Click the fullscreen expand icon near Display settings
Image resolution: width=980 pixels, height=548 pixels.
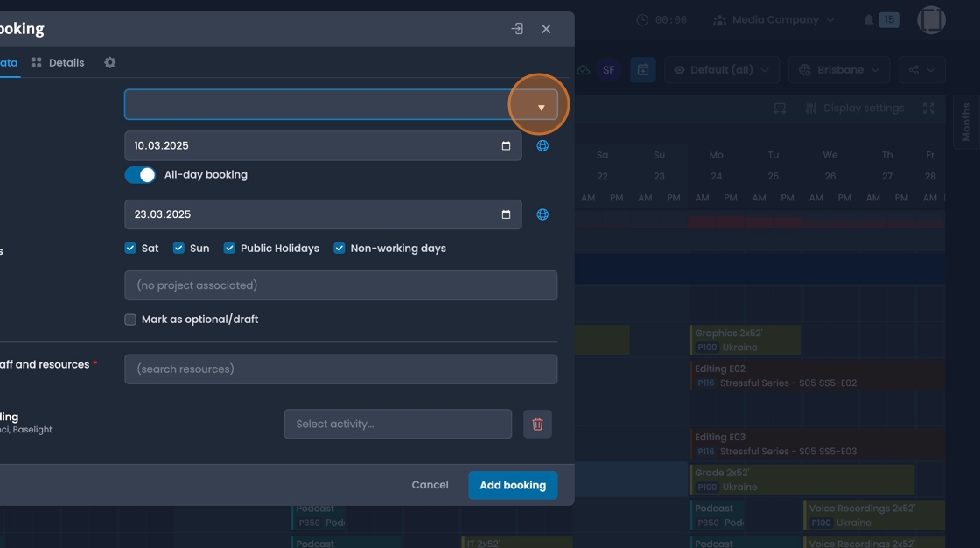pyautogui.click(x=927, y=108)
